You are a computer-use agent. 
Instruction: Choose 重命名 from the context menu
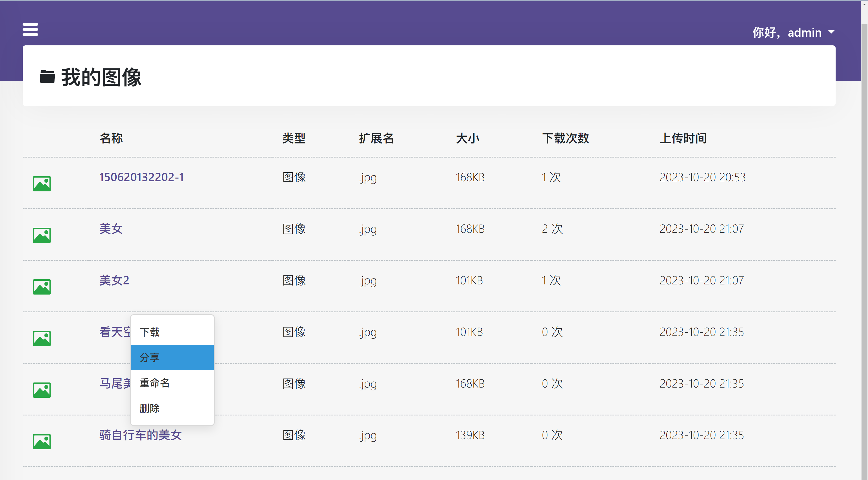[172, 383]
